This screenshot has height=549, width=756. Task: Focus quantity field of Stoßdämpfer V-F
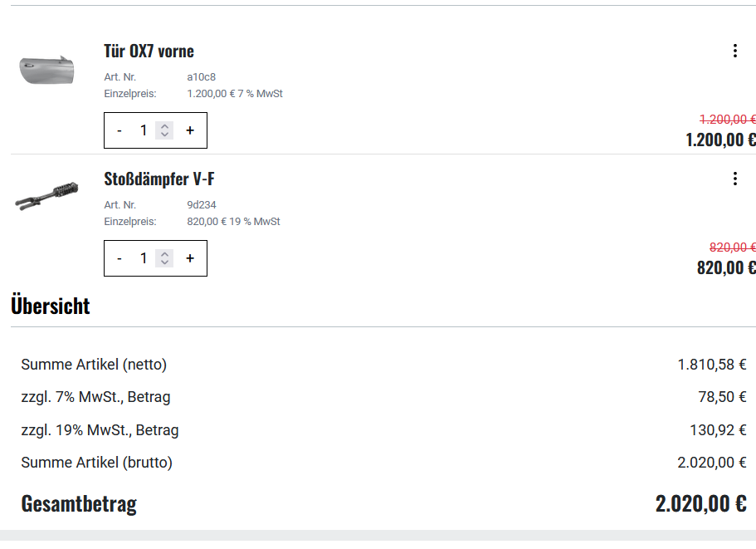pos(144,258)
